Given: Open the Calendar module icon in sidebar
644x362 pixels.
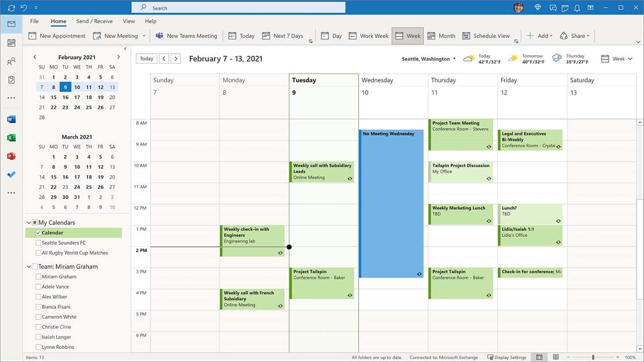Looking at the screenshot, I should pos(11,43).
